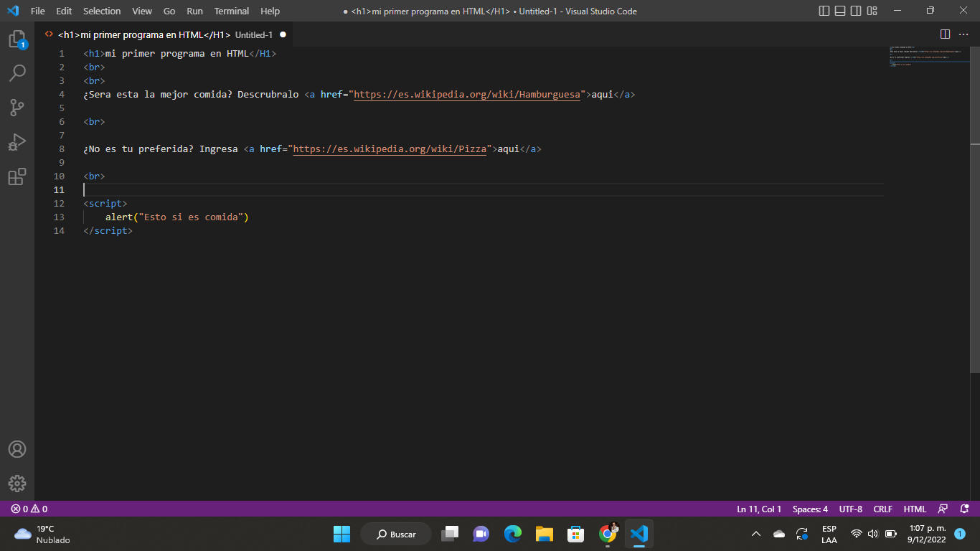This screenshot has height=551, width=980.
Task: Click Visual Studio Code taskbar icon
Action: pos(639,534)
